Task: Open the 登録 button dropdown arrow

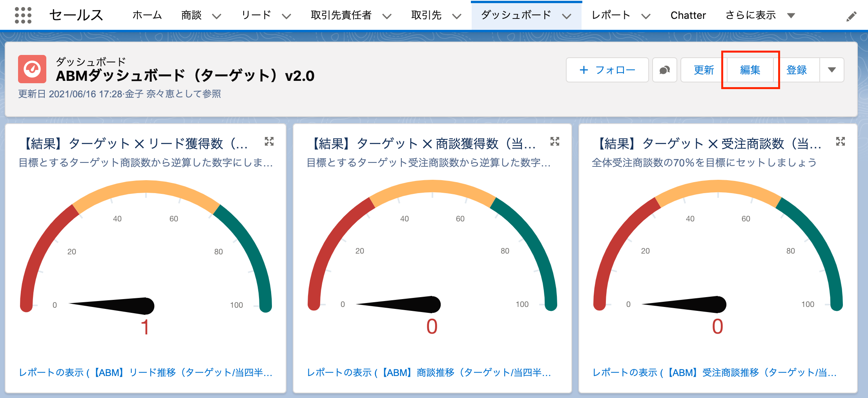Action: tap(832, 70)
